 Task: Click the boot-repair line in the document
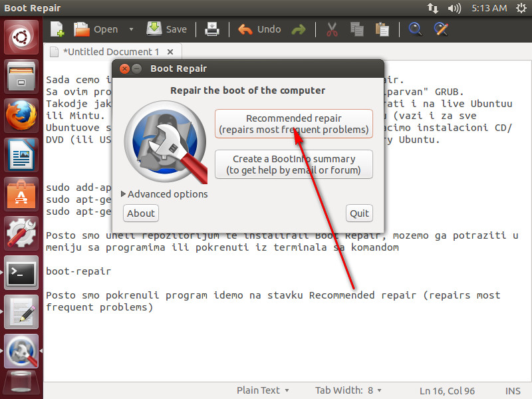click(78, 271)
